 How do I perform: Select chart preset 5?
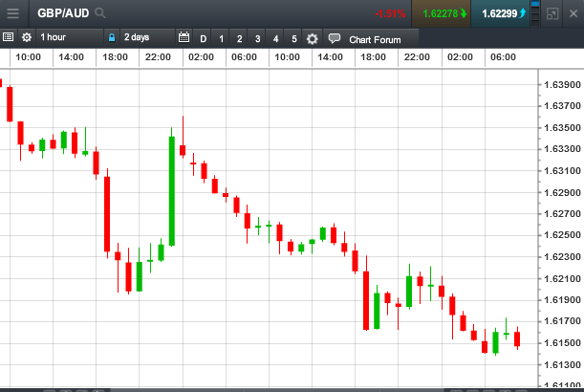(293, 39)
